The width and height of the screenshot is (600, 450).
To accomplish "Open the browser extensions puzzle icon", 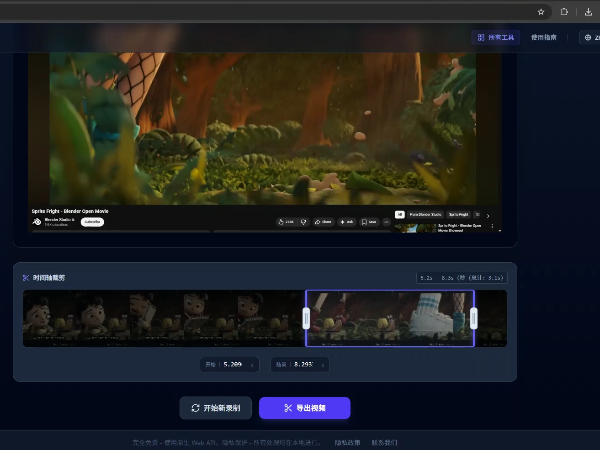I will (564, 12).
